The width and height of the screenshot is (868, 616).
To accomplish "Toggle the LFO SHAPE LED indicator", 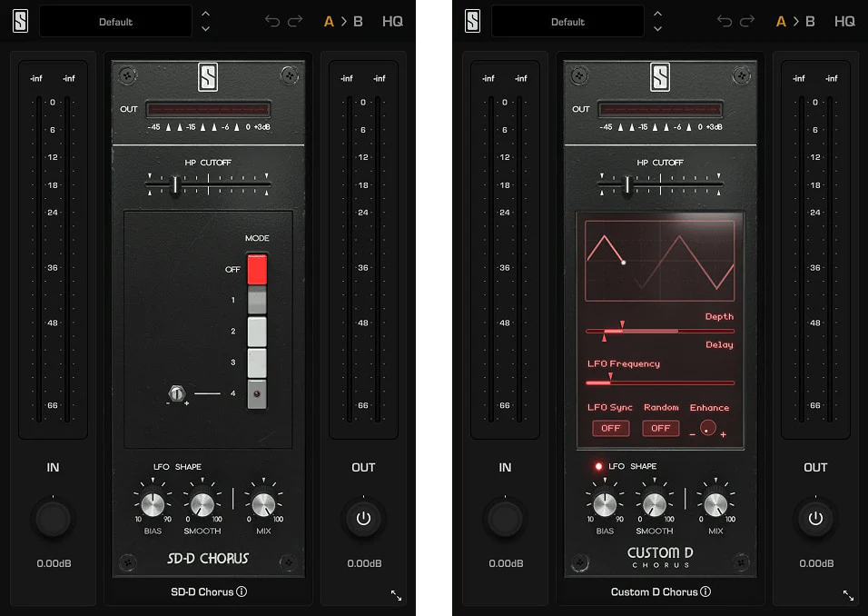I will tap(597, 466).
